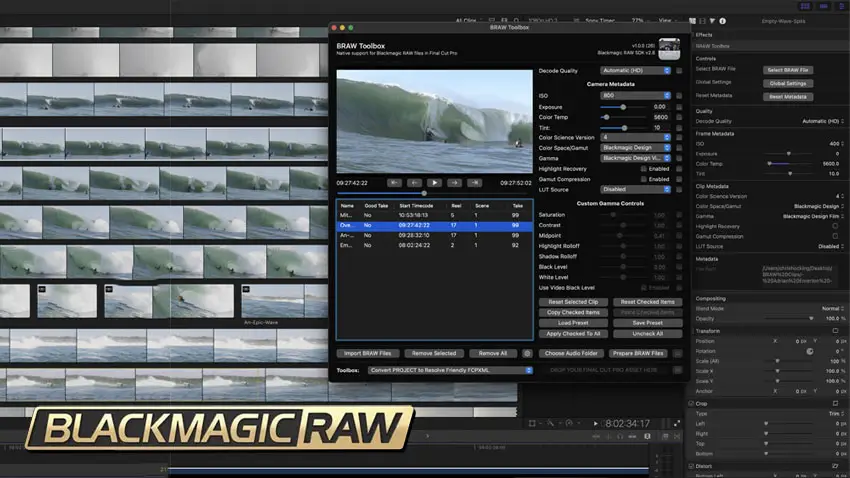Viewport: 850px width, 478px height.
Task: Toggle fullscreen viewer arrows in Final Cut Pro
Action: click(x=677, y=424)
